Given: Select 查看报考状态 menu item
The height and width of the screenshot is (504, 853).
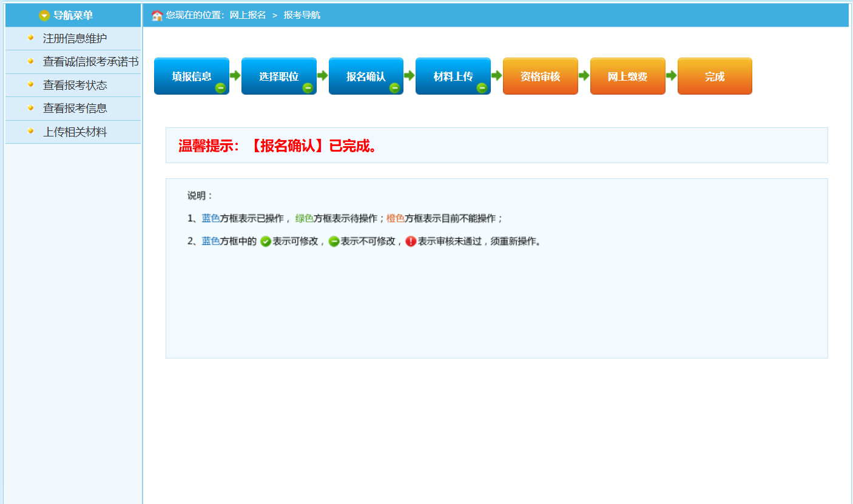Looking at the screenshot, I should [x=75, y=85].
